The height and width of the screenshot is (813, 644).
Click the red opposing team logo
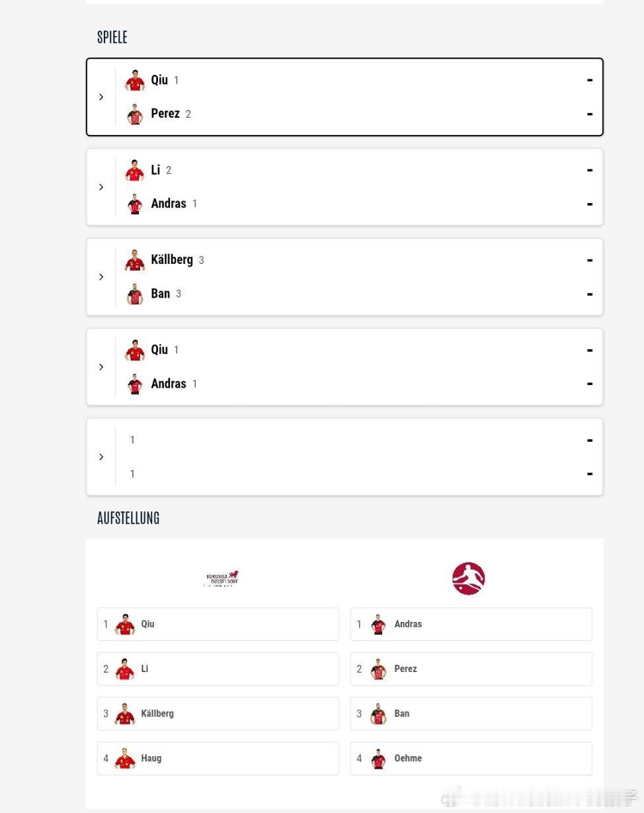tap(468, 579)
